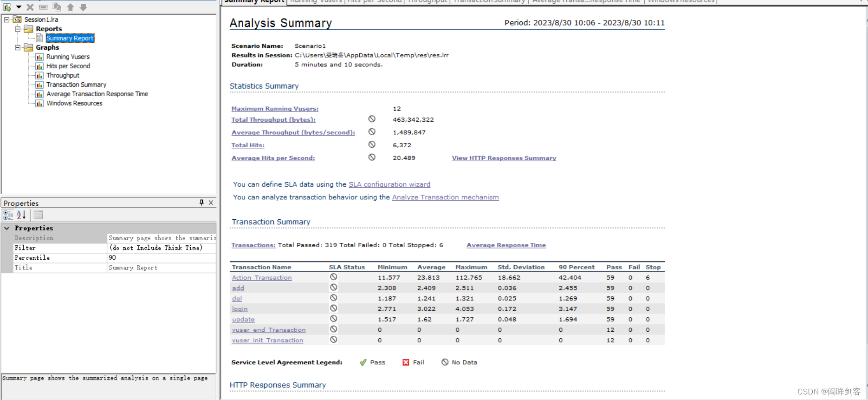The height and width of the screenshot is (400, 868).
Task: Open Average Transaction Response Time tree item
Action: [97, 94]
